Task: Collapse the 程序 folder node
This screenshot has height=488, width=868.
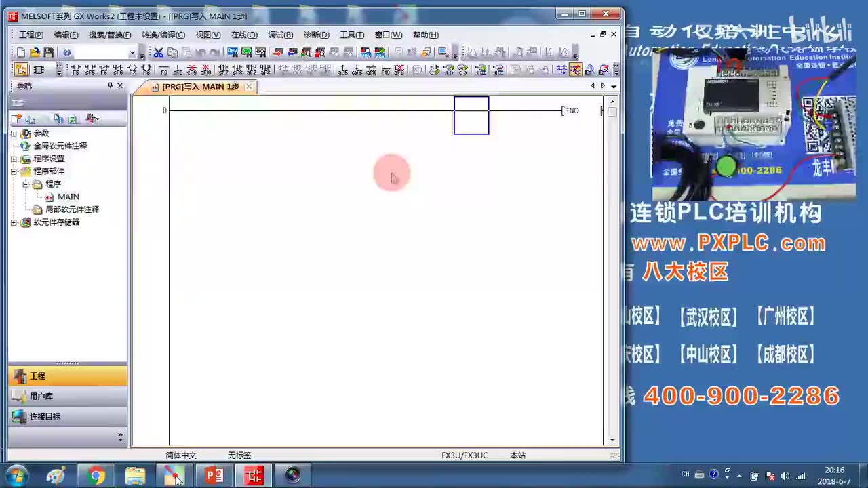Action: point(26,184)
